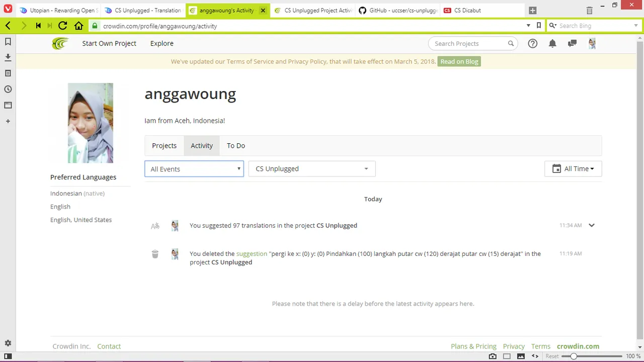
Task: Click the fast forward navigation icon
Action: point(50,26)
